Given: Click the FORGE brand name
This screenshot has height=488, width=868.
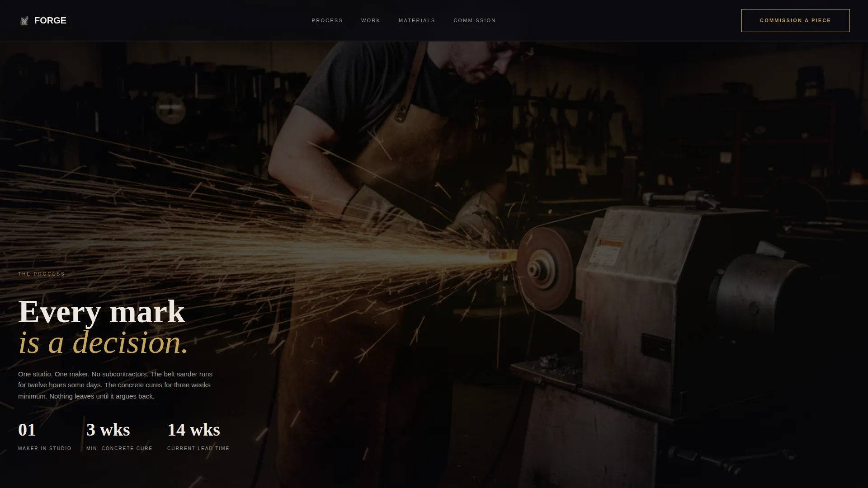Looking at the screenshot, I should point(50,20).
